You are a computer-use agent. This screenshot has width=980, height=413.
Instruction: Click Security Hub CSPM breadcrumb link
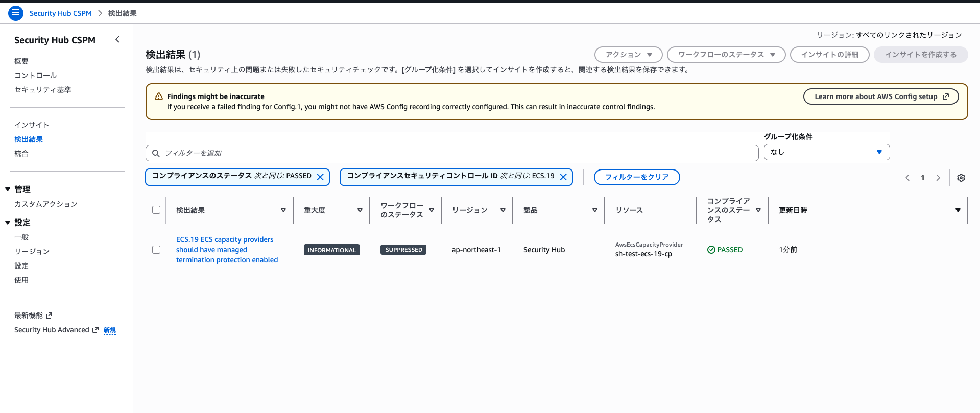point(61,13)
